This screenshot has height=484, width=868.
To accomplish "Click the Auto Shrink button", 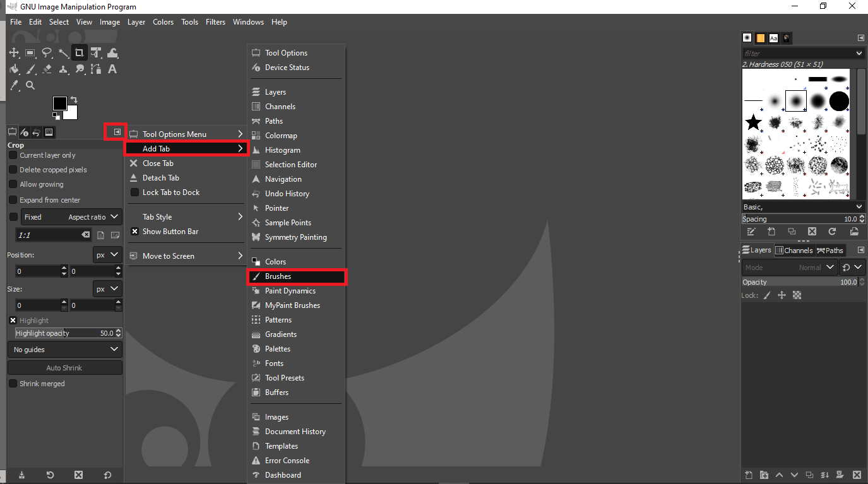I will pyautogui.click(x=64, y=367).
